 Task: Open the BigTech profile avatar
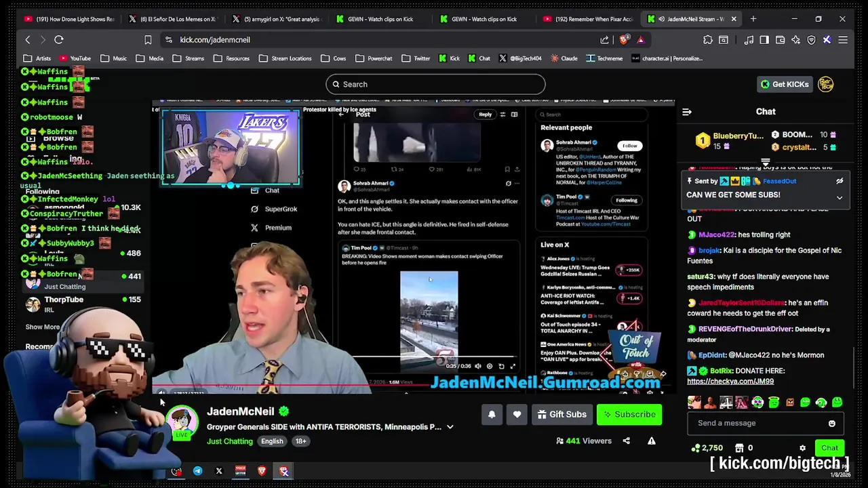coord(825,84)
